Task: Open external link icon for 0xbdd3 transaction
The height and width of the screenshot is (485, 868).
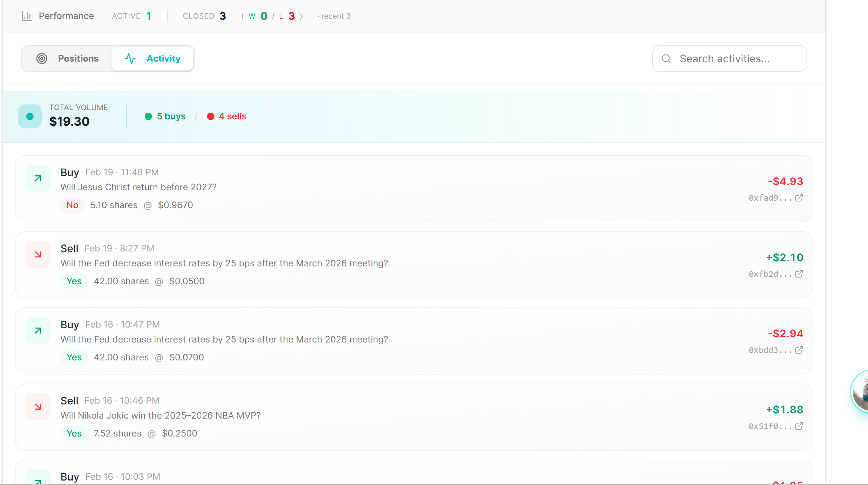Action: click(799, 350)
